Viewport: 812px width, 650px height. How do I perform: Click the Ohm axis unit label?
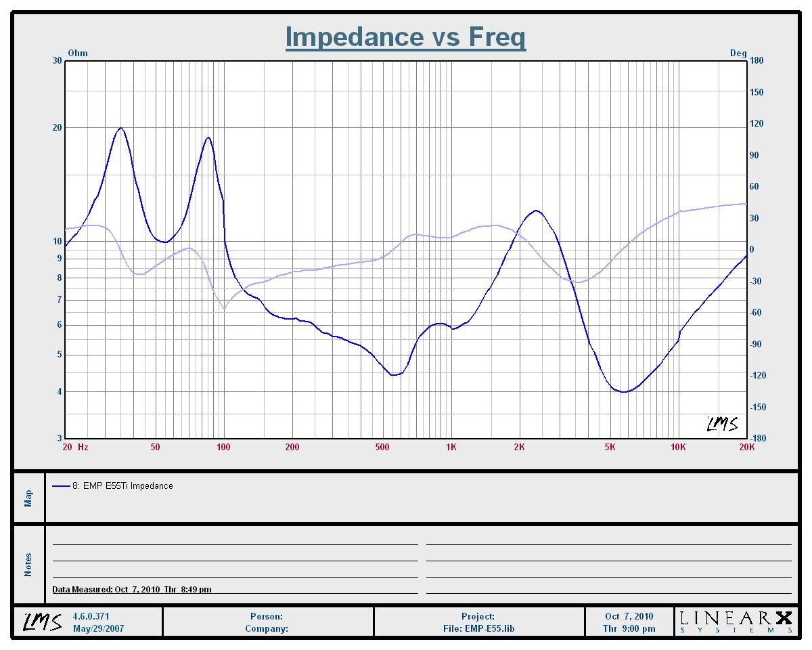coord(78,53)
